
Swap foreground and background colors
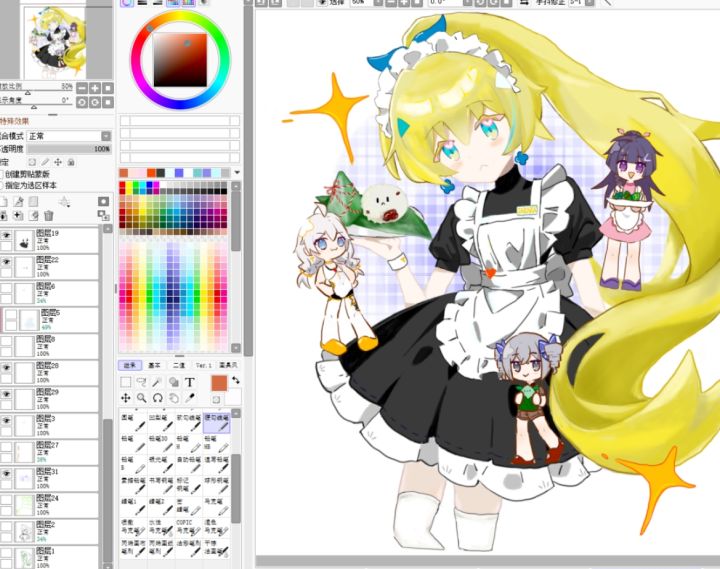(x=236, y=380)
